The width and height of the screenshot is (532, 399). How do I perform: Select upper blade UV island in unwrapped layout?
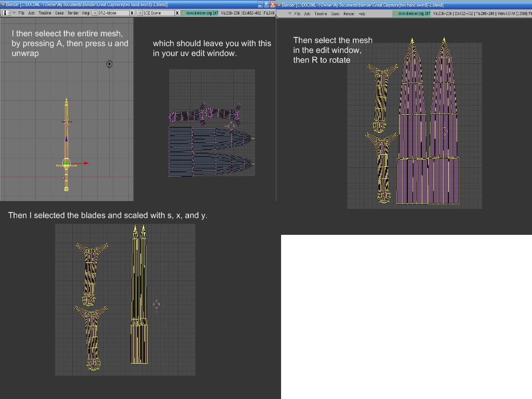212,138
